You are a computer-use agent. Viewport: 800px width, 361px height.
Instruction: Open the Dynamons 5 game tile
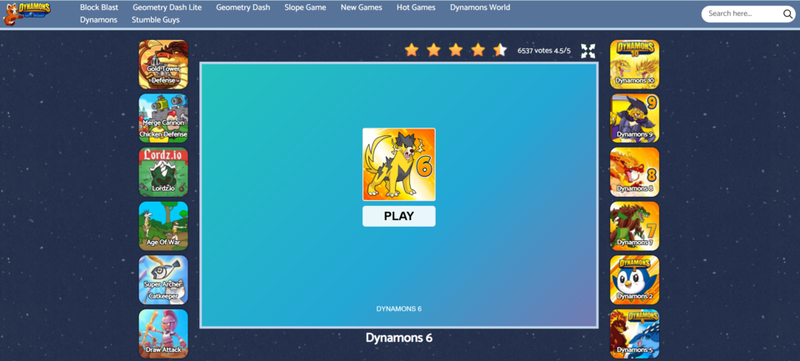pyautogui.click(x=635, y=333)
